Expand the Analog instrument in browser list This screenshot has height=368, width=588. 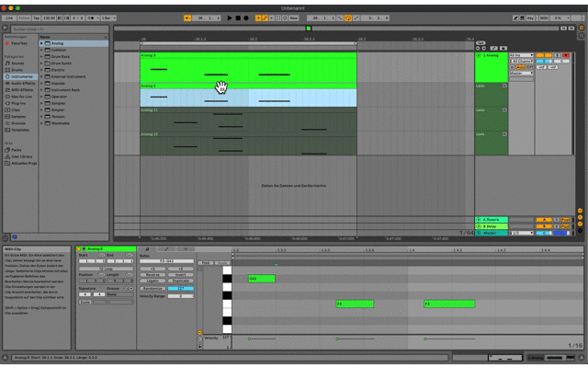[42, 43]
